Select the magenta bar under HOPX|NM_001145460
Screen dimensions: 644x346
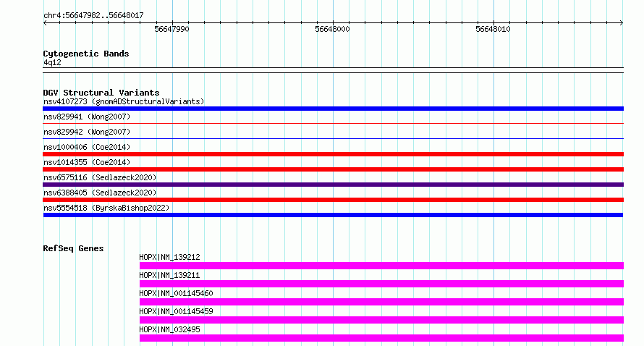[381, 302]
